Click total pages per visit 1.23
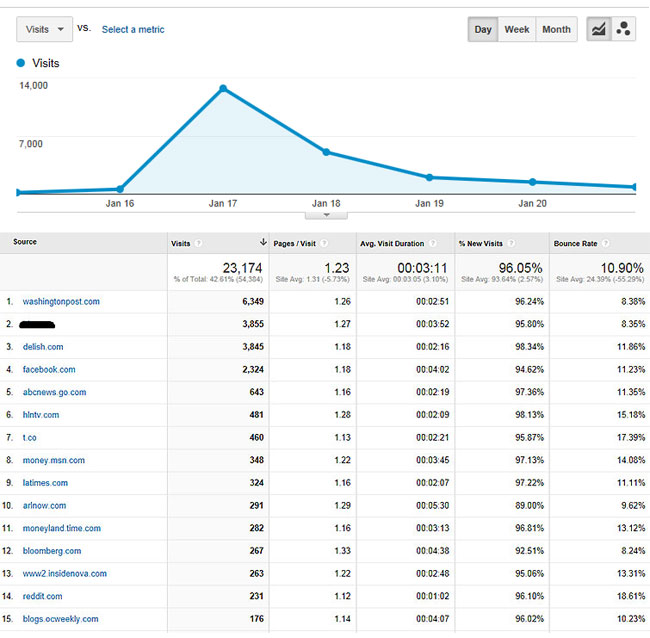Screen dimensions: 650x638 [337, 267]
